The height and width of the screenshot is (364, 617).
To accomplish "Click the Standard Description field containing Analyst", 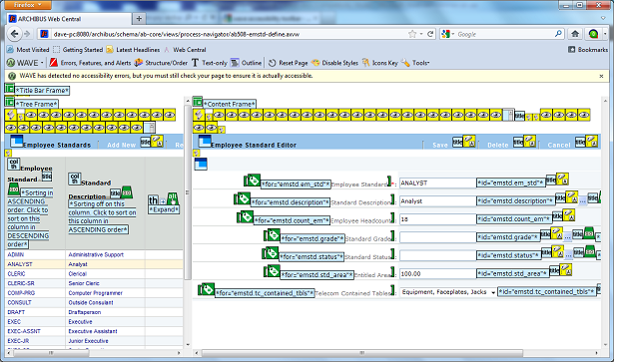I will click(437, 201).
